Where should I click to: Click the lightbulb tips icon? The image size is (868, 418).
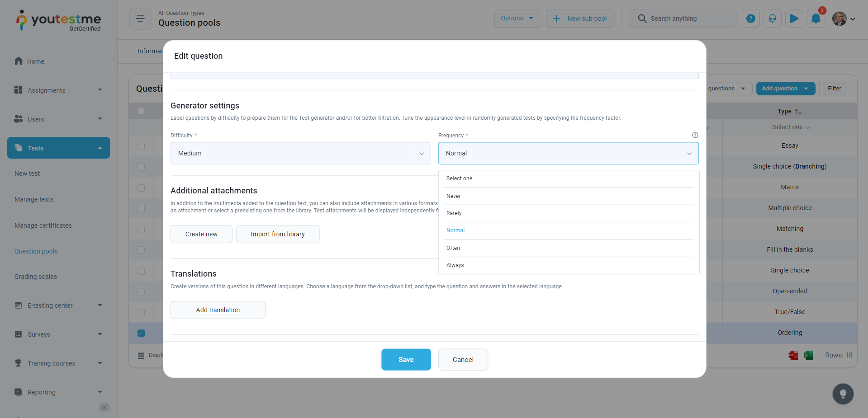point(843,394)
